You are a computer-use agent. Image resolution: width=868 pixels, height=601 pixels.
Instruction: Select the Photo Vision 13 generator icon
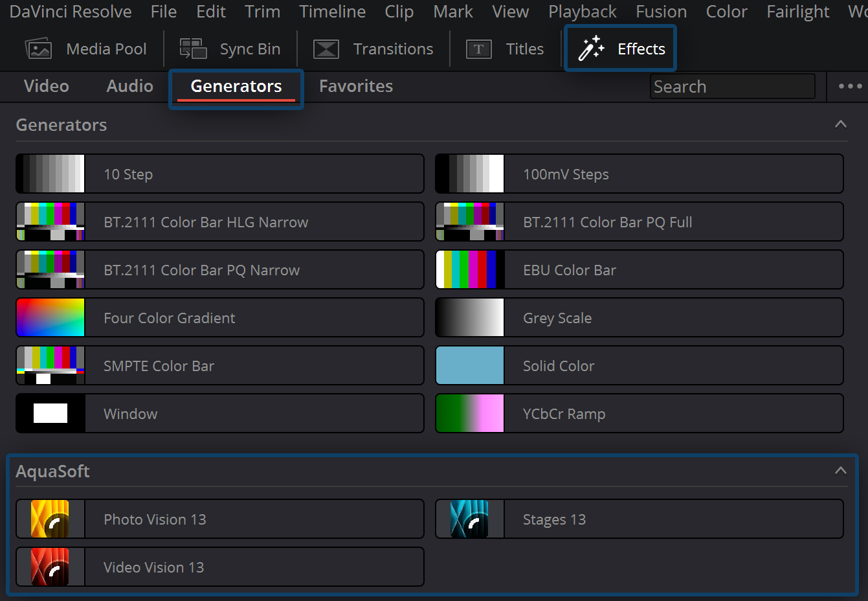click(x=50, y=519)
